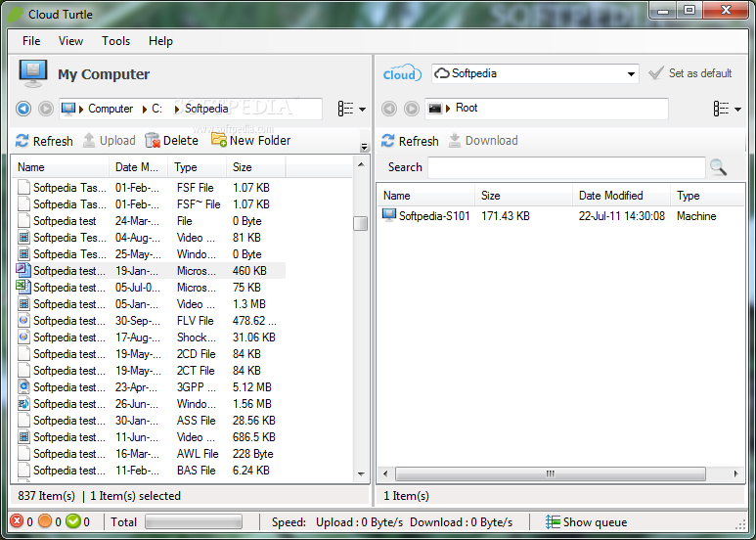Open the Softpedia cloud account dropdown

tap(631, 73)
